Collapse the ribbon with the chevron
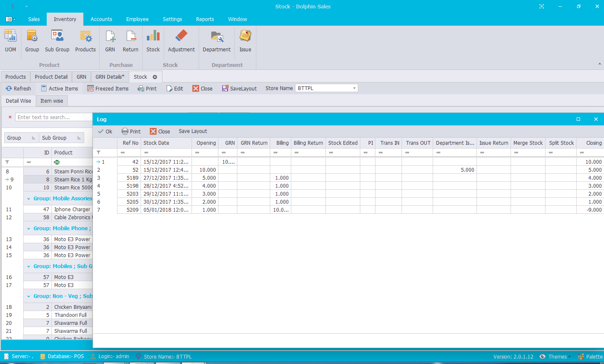 coord(599,64)
